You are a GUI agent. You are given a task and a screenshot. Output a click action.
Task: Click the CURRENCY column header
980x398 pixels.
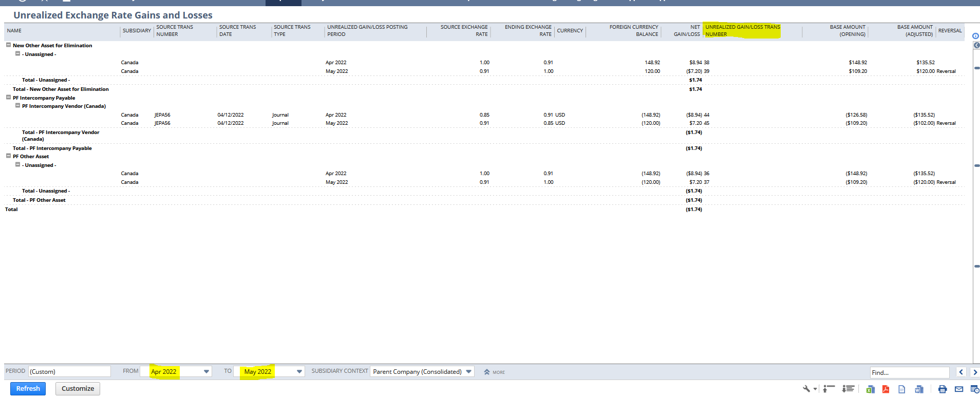click(x=570, y=31)
